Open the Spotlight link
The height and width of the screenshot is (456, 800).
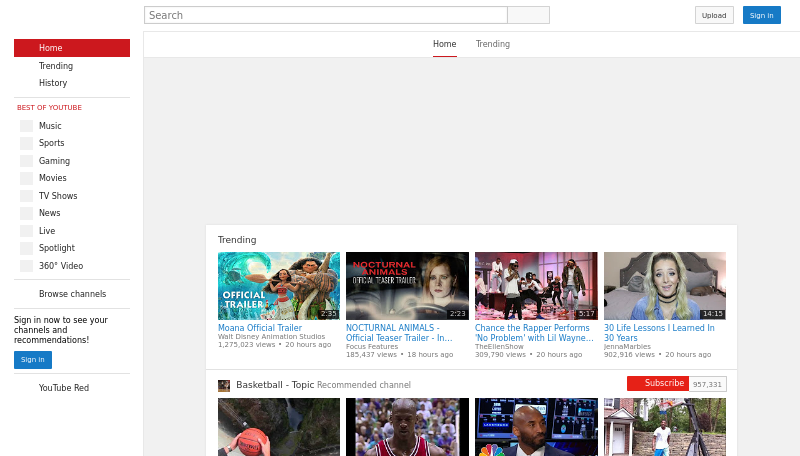tap(57, 248)
